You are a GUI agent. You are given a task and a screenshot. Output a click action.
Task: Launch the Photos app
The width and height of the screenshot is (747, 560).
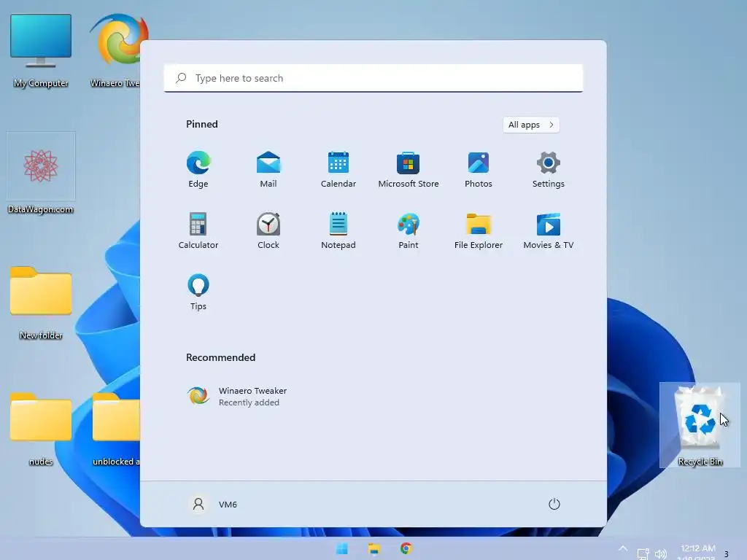point(479,169)
